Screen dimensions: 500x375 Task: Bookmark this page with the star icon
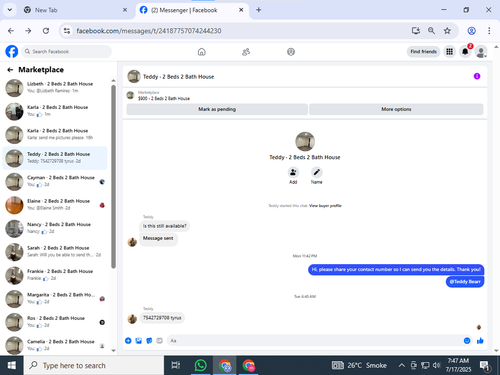pyautogui.click(x=447, y=31)
